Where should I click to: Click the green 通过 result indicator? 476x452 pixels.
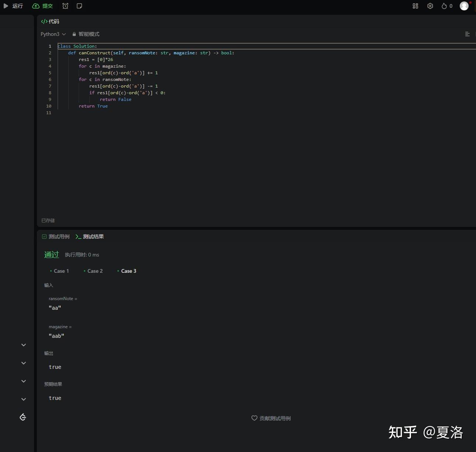(x=51, y=255)
